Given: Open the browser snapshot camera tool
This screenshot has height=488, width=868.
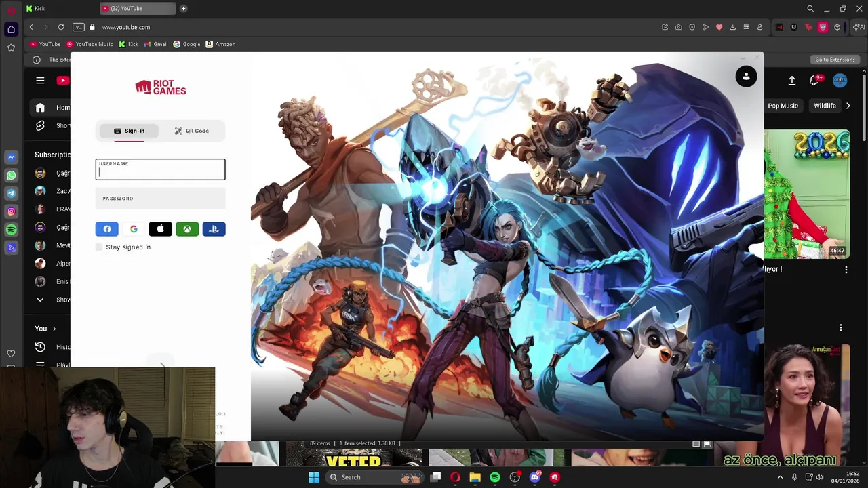Looking at the screenshot, I should 678,27.
